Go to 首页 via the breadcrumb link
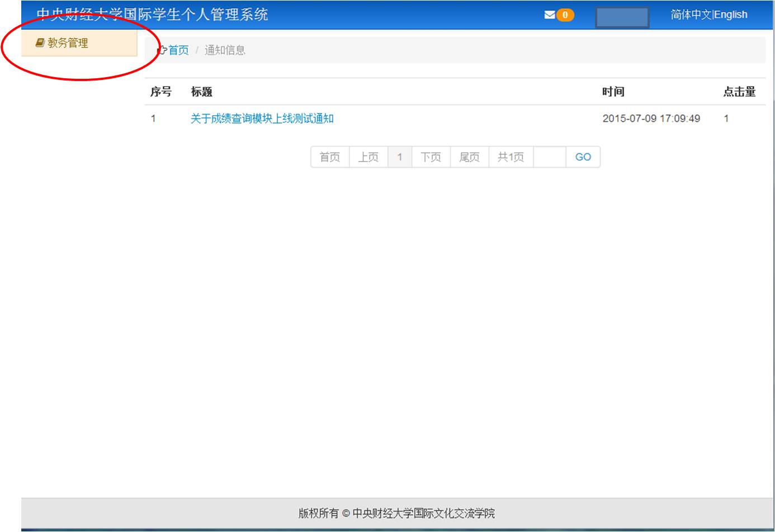This screenshot has height=532, width=775. click(x=179, y=50)
